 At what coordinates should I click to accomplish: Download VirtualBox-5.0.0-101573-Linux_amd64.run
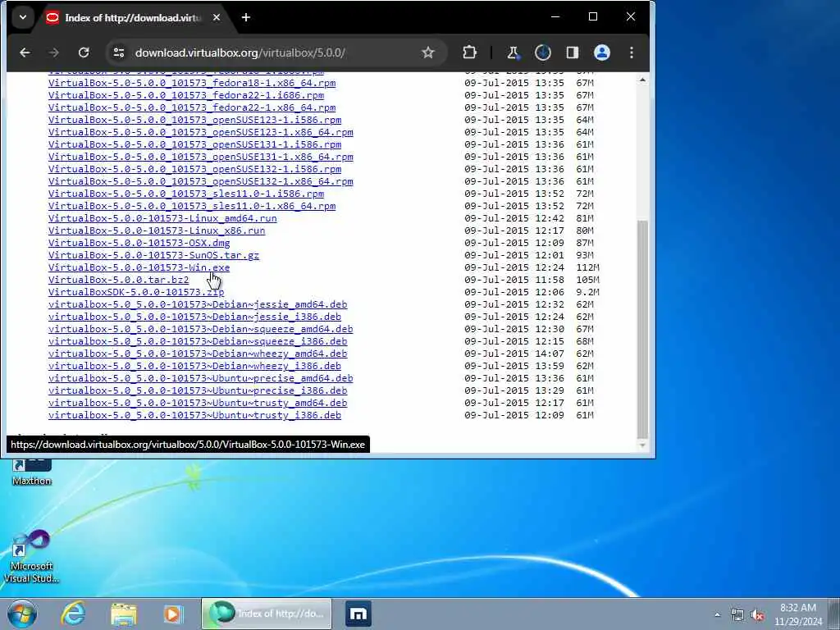point(162,218)
